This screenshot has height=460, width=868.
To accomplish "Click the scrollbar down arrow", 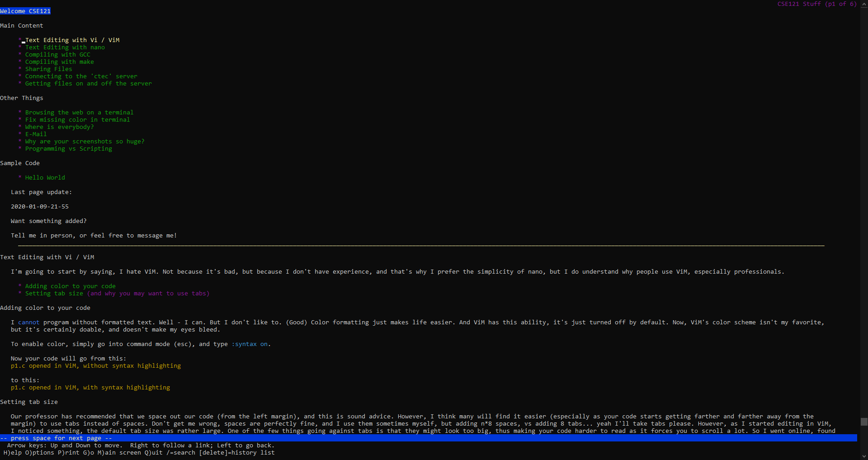I will coord(864,456).
